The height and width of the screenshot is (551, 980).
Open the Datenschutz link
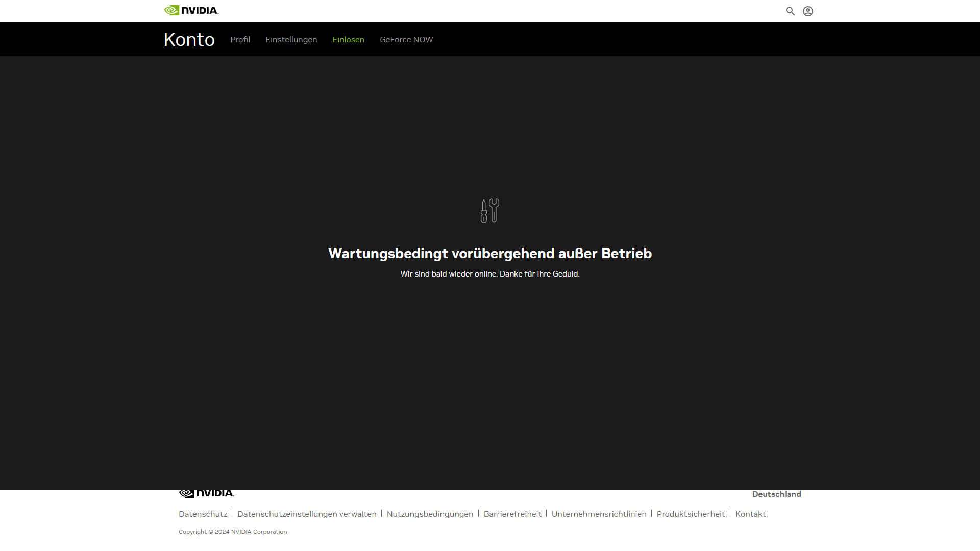pyautogui.click(x=203, y=514)
